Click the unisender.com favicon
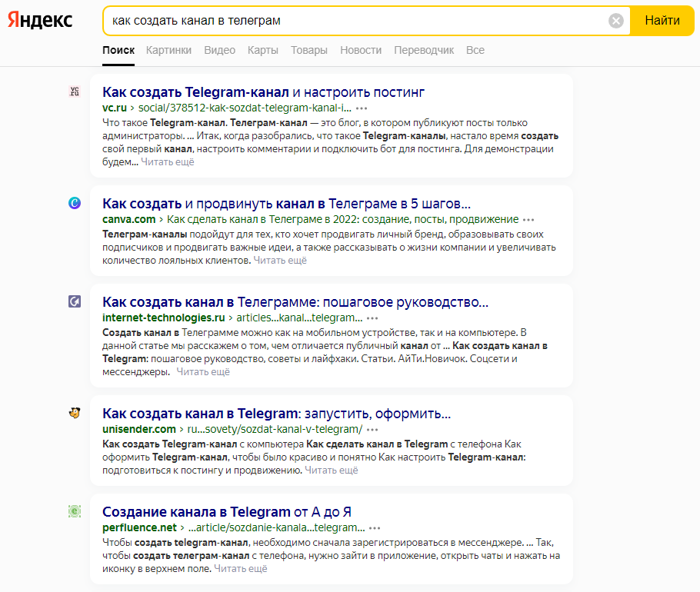The width and height of the screenshot is (700, 592). pyautogui.click(x=75, y=413)
